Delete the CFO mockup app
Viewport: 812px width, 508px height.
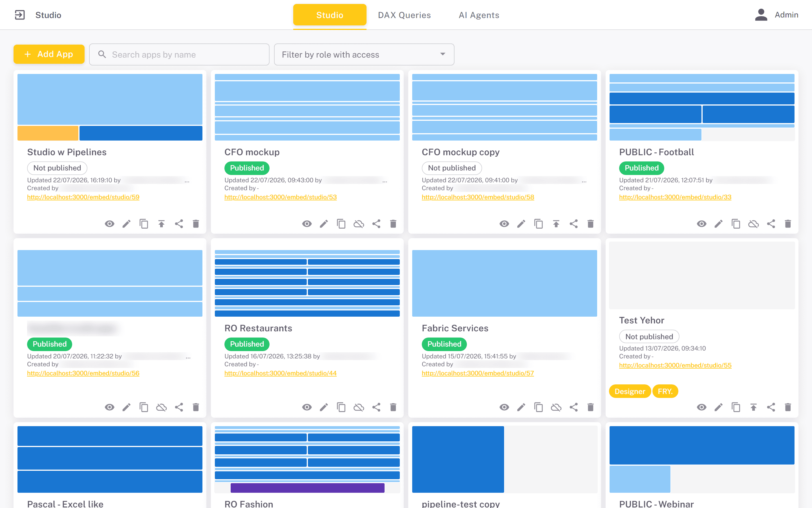click(393, 224)
